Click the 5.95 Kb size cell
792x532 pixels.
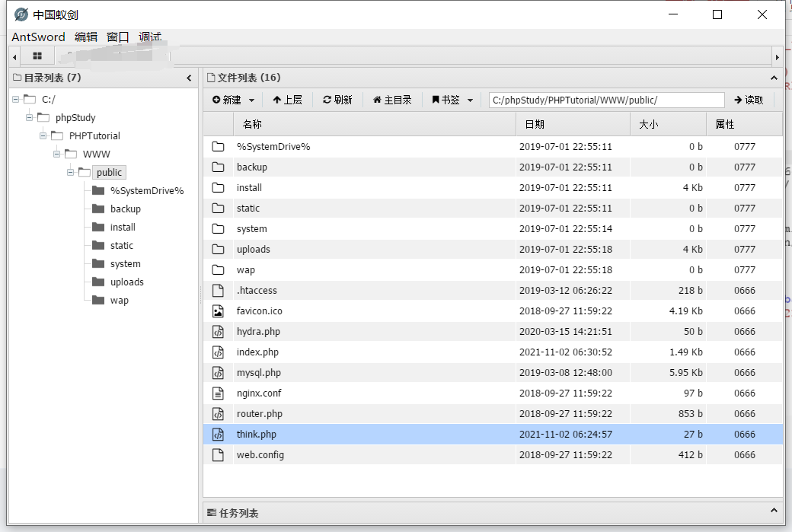coord(685,373)
